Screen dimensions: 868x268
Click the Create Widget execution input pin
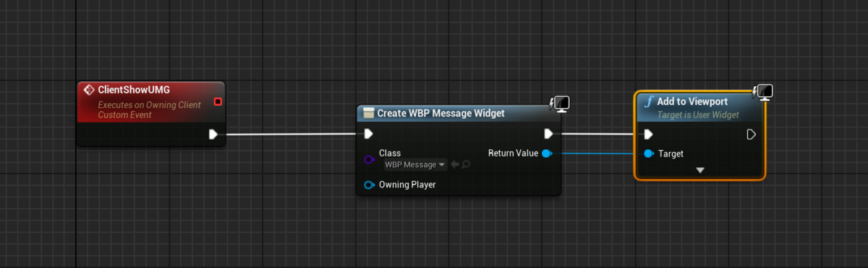[368, 134]
